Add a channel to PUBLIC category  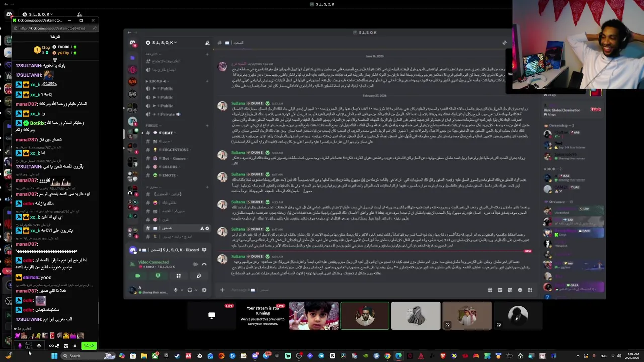point(207,125)
